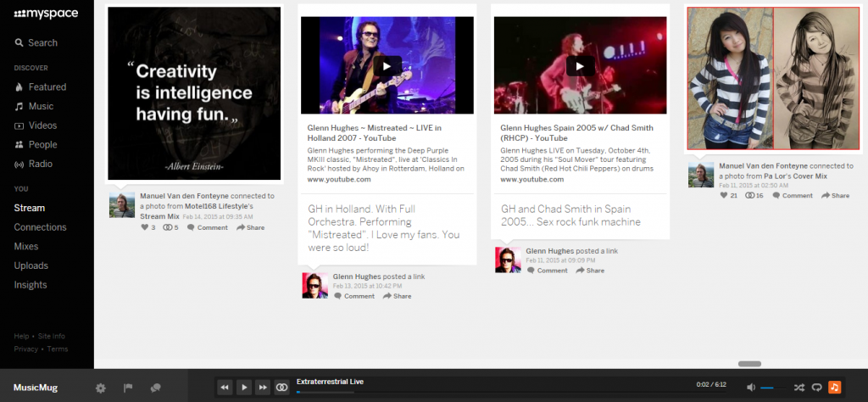
Task: Open the Albert Einstein quote photo
Action: tap(194, 93)
